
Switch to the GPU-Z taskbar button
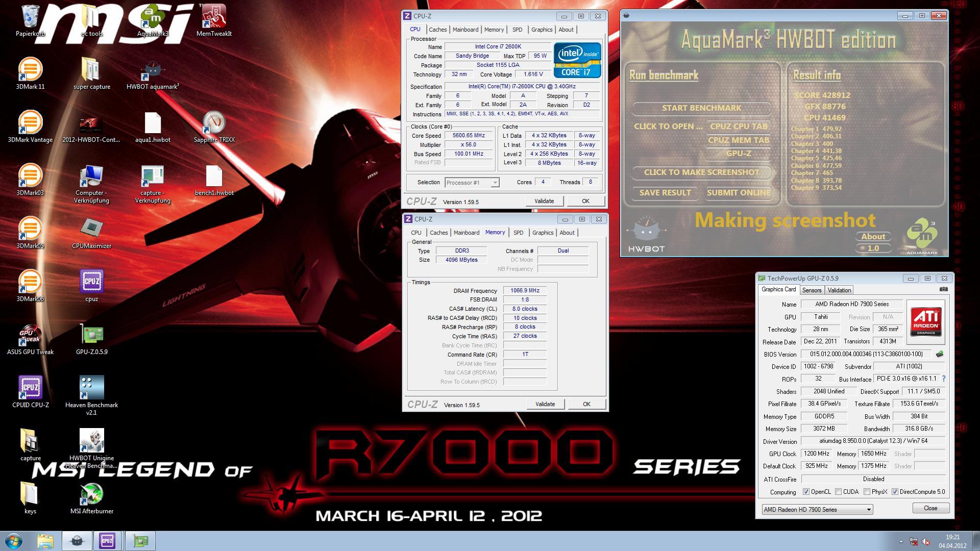[x=140, y=541]
